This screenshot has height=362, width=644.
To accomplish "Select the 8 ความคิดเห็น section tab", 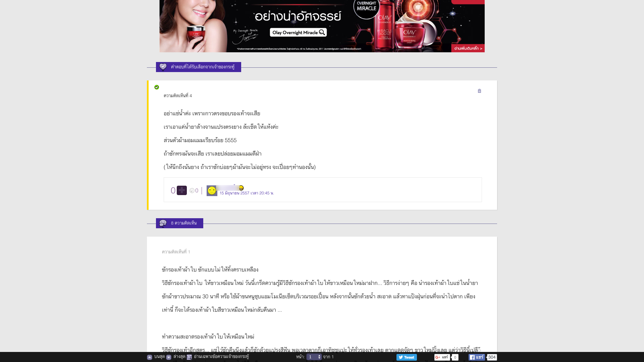I will [179, 223].
